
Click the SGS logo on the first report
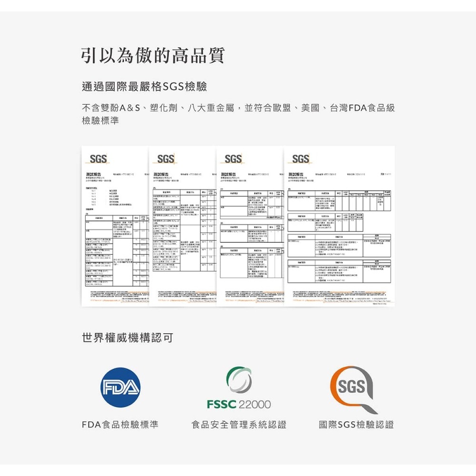(98, 159)
